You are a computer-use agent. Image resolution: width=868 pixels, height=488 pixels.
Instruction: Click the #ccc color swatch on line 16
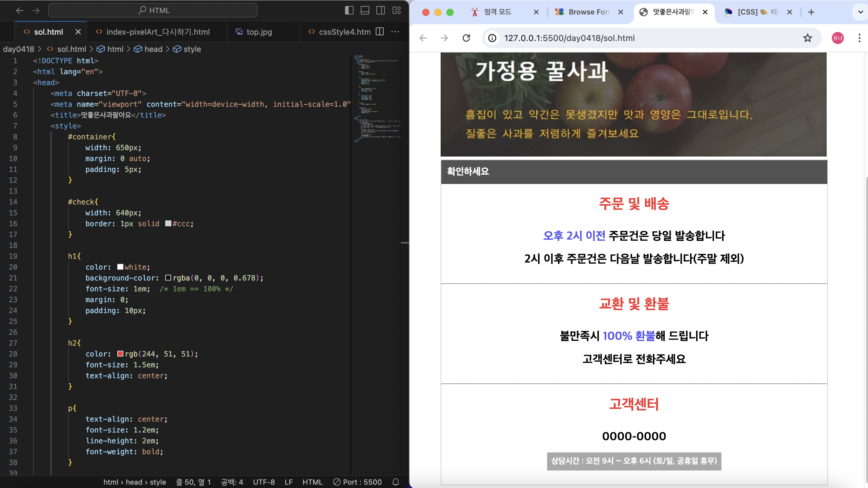click(168, 223)
